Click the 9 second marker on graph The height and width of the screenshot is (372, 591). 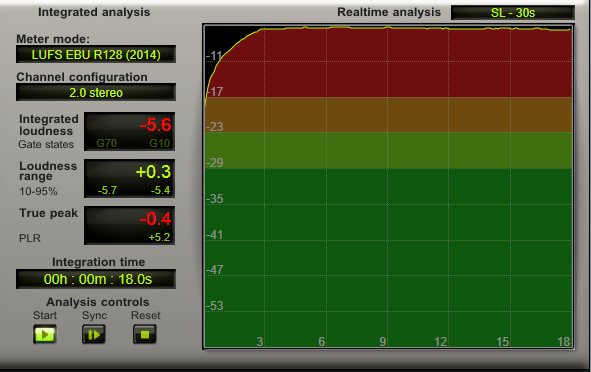(383, 341)
